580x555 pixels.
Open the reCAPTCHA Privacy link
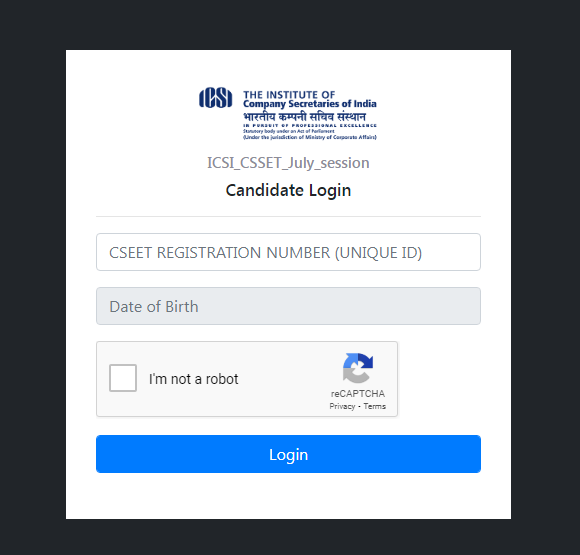(x=342, y=406)
